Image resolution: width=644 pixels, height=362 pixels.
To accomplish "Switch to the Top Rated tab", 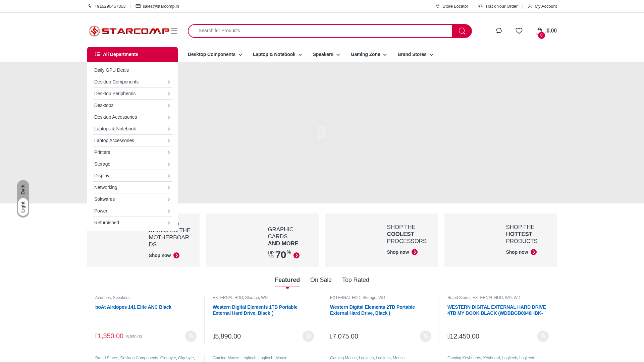I will point(356,280).
